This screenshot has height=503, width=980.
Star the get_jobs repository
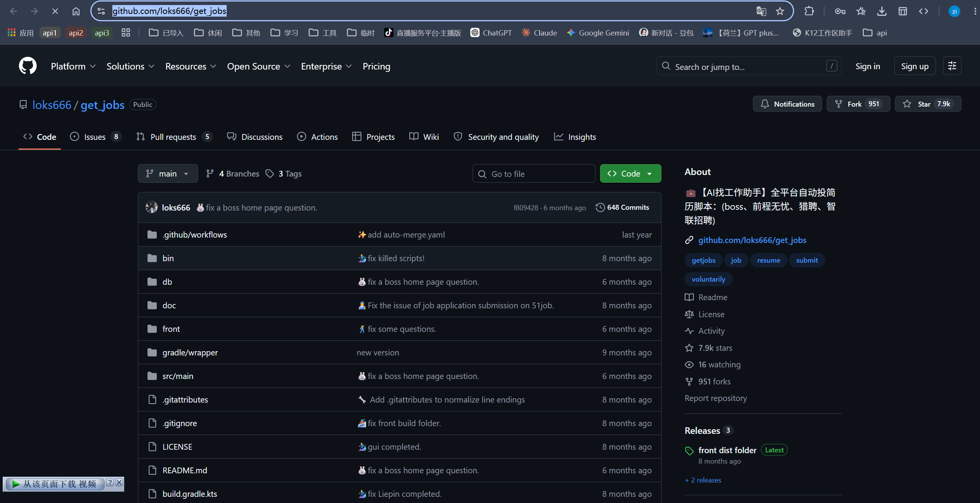[x=928, y=104]
